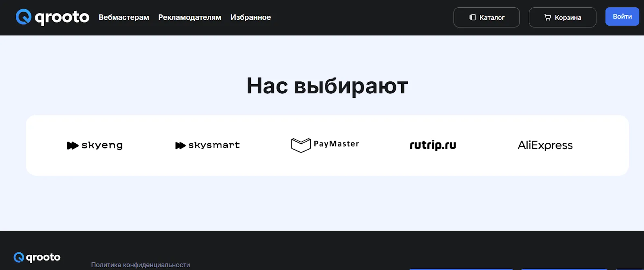
Task: Select the skysmart partner logo
Action: tap(208, 145)
